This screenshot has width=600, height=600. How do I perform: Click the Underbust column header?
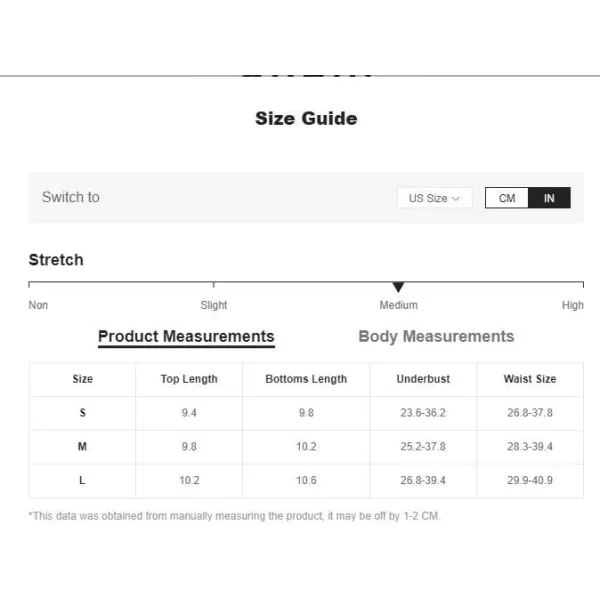(423, 379)
